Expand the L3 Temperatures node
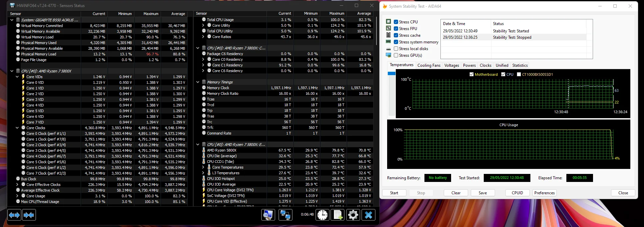The height and width of the screenshot is (227, 644). [203, 173]
